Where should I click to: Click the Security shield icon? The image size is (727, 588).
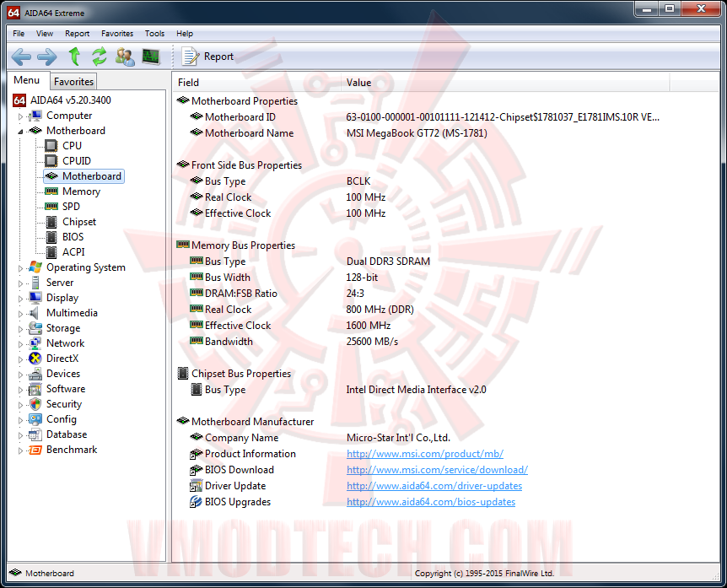pos(35,404)
